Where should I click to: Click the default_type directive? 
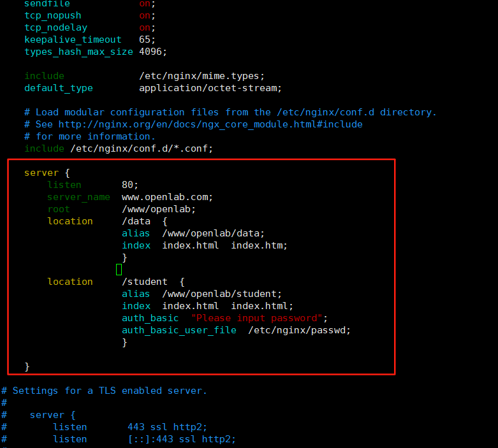tap(59, 88)
